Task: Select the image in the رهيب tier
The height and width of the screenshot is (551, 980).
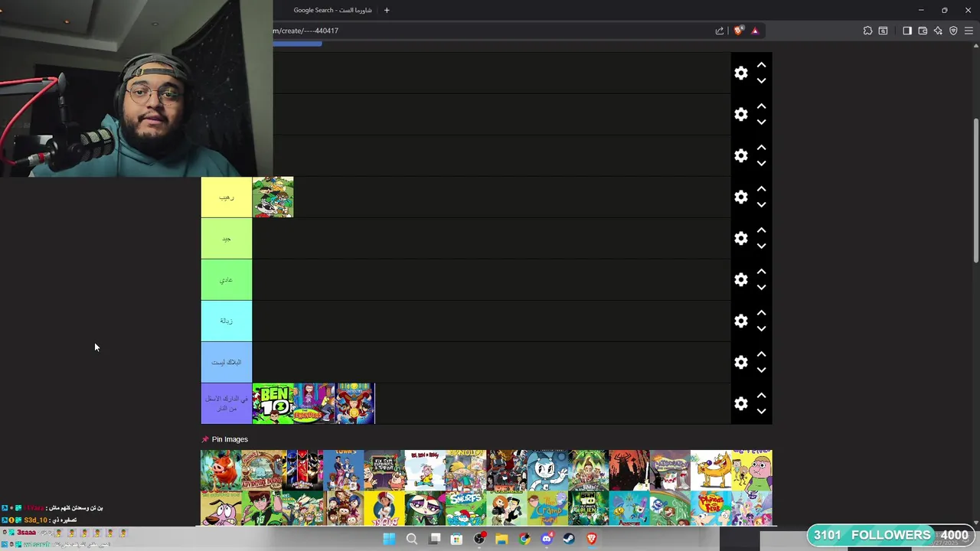Action: click(273, 197)
